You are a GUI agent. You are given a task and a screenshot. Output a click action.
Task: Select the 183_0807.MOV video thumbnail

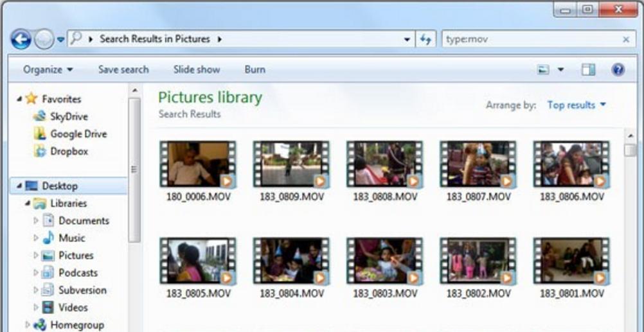478,164
